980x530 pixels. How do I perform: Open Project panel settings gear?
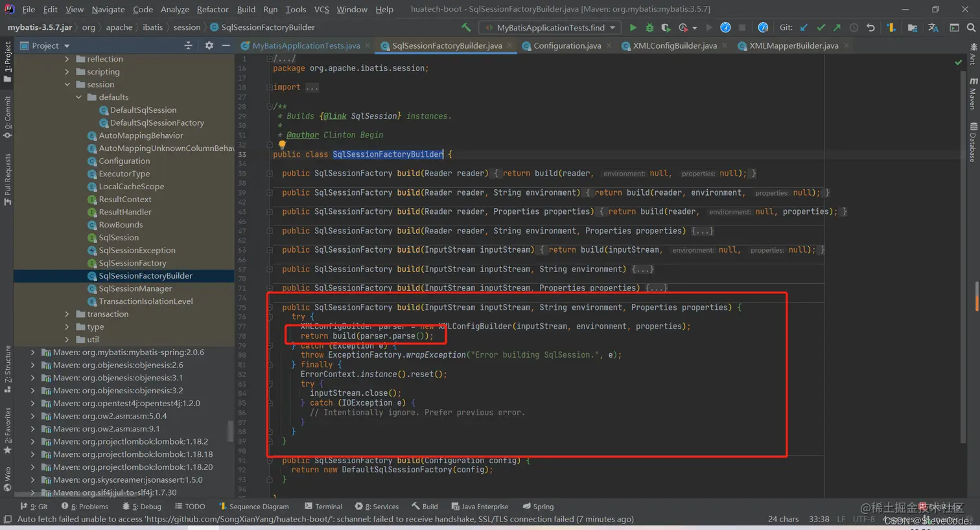[x=209, y=45]
